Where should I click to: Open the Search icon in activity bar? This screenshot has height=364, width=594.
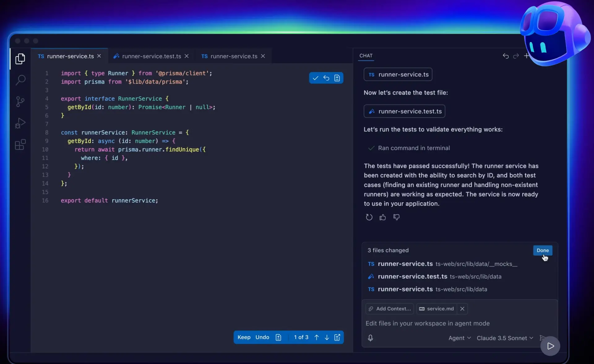[x=20, y=80]
